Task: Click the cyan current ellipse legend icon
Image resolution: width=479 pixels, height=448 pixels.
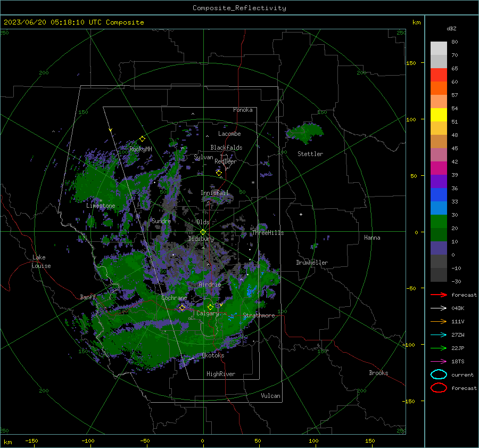Action: (439, 374)
